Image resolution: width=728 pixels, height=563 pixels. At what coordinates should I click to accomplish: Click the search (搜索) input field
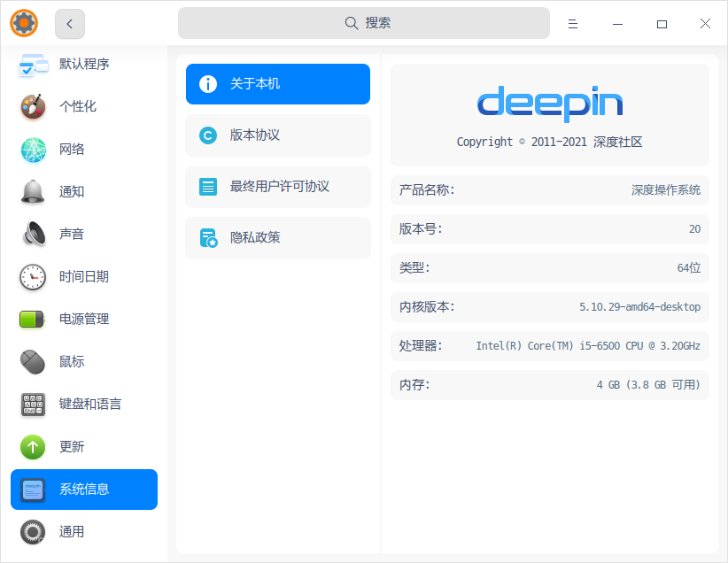point(363,23)
